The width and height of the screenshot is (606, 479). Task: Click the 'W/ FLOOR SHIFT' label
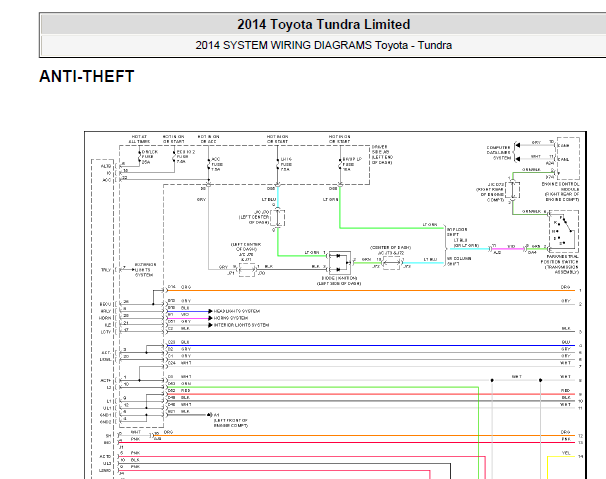pos(457,232)
